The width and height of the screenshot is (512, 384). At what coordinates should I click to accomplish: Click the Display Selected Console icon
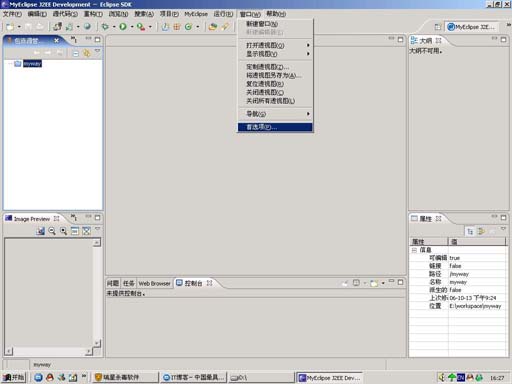click(356, 283)
